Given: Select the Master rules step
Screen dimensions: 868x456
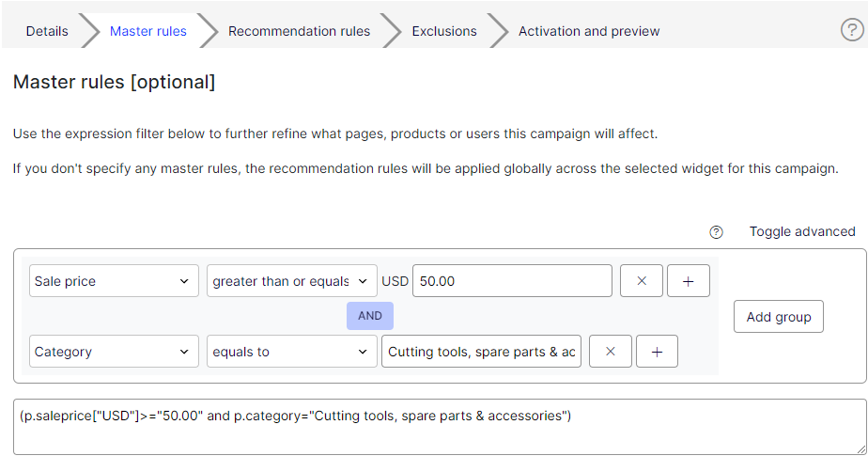Looking at the screenshot, I should point(147,31).
